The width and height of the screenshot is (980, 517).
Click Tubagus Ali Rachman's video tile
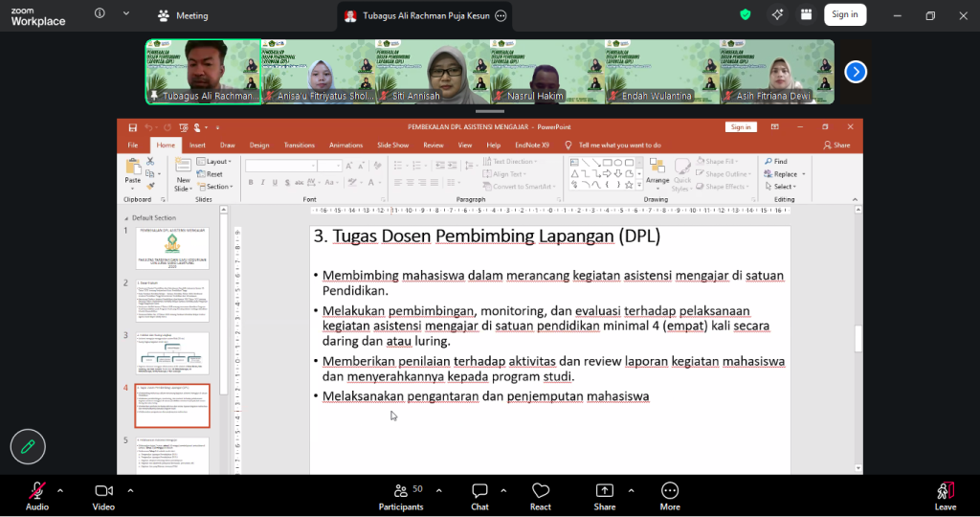(203, 71)
